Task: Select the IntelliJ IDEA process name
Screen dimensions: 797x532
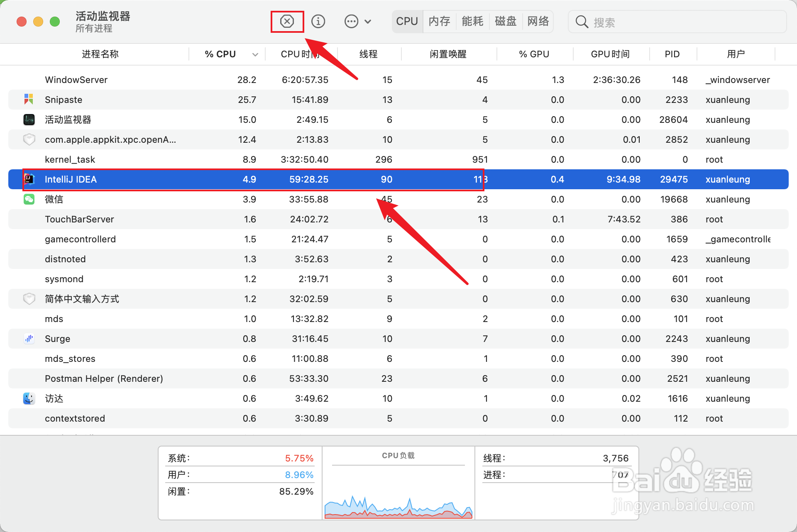Action: 71,179
